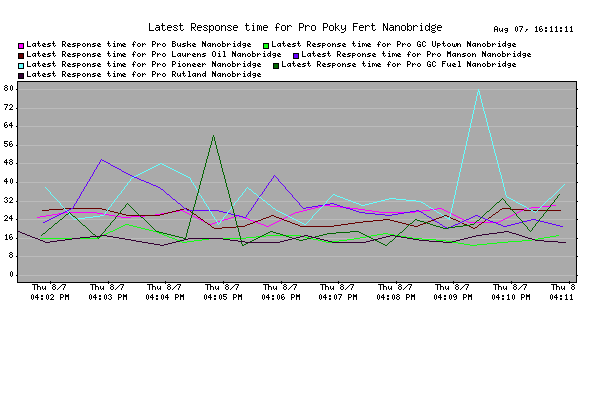Viewport: 616px width, 393px height.
Task: Click the dark purple Rutland legend swatch
Action: (x=21, y=76)
